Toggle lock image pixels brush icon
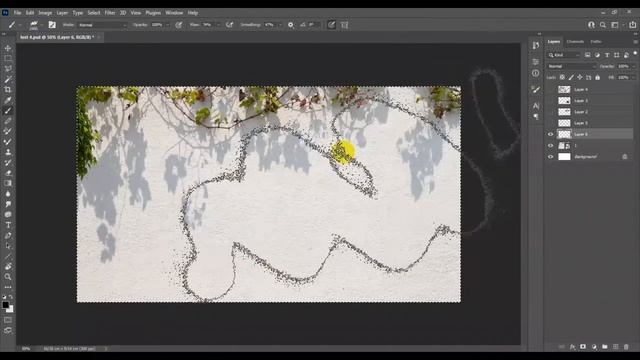This screenshot has width=640, height=360. 571,77
